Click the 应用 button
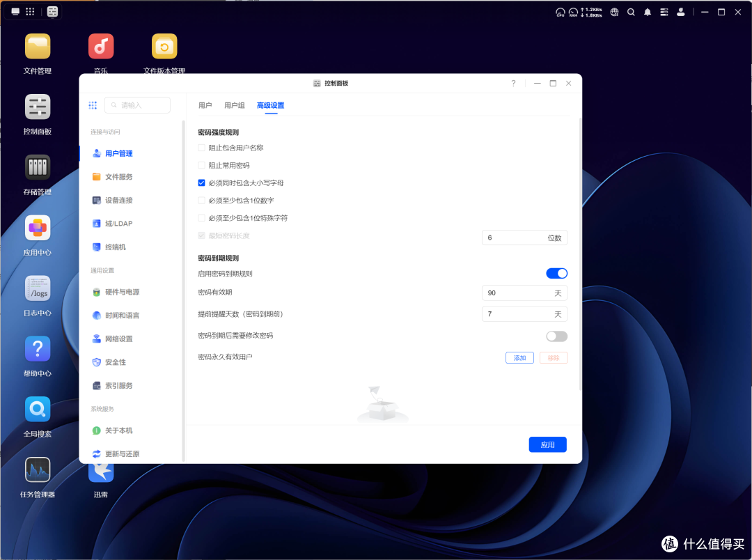Screen dimensions: 752x560 [x=548, y=445]
